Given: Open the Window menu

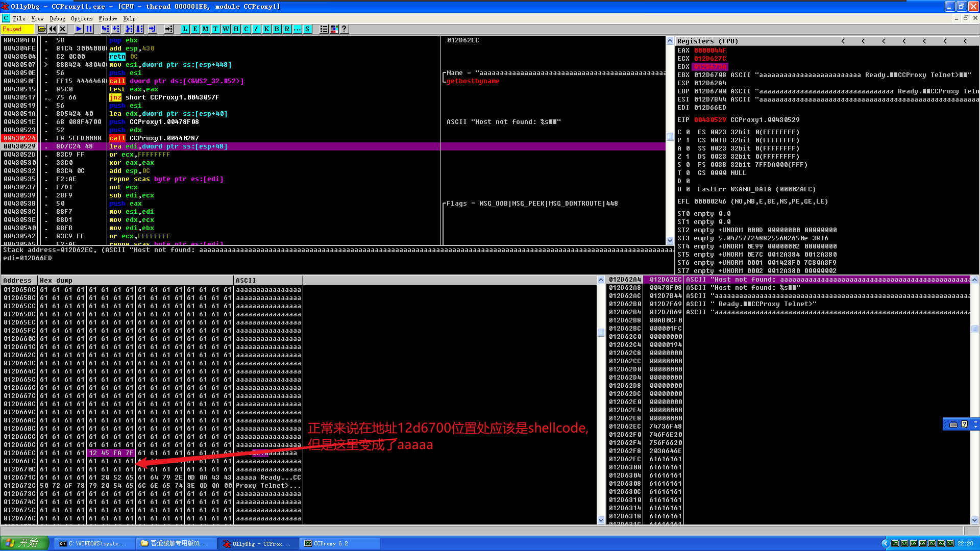Looking at the screenshot, I should click(108, 18).
